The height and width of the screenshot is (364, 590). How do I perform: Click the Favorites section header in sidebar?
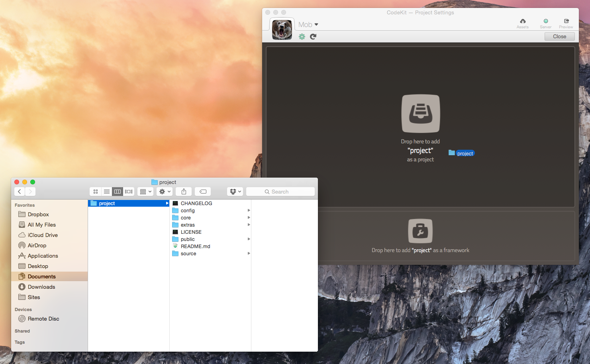point(25,205)
